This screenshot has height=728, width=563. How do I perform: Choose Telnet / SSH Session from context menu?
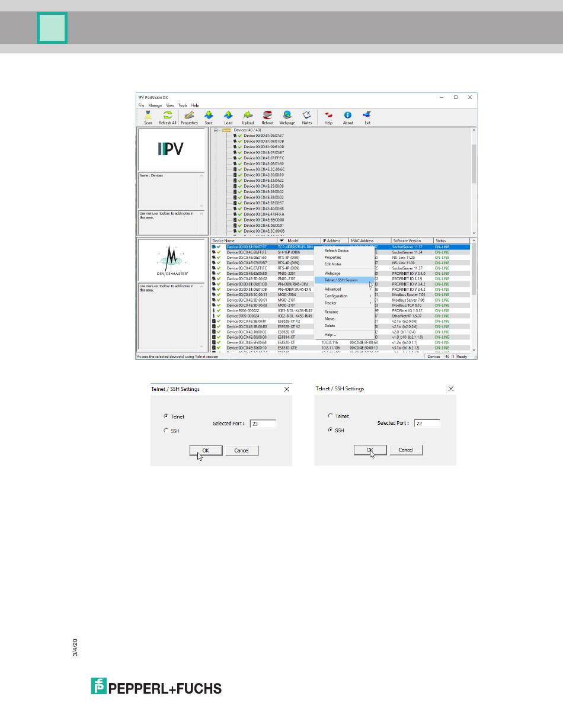point(344,280)
